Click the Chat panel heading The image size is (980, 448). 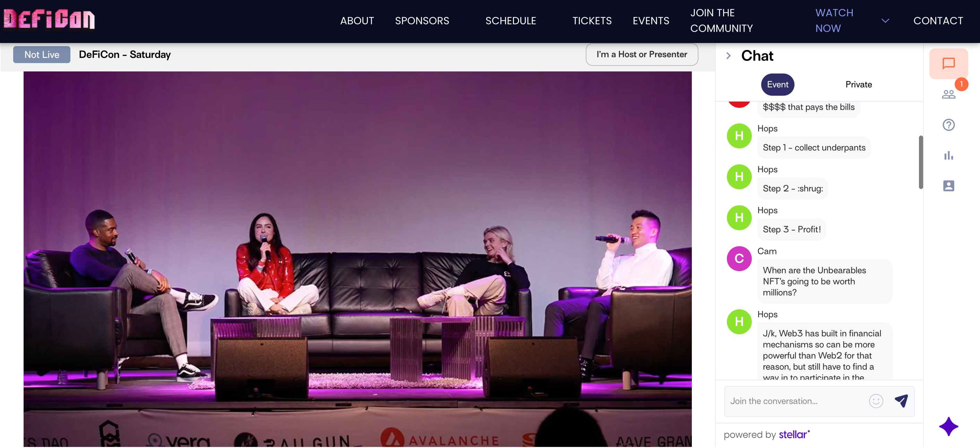point(757,56)
